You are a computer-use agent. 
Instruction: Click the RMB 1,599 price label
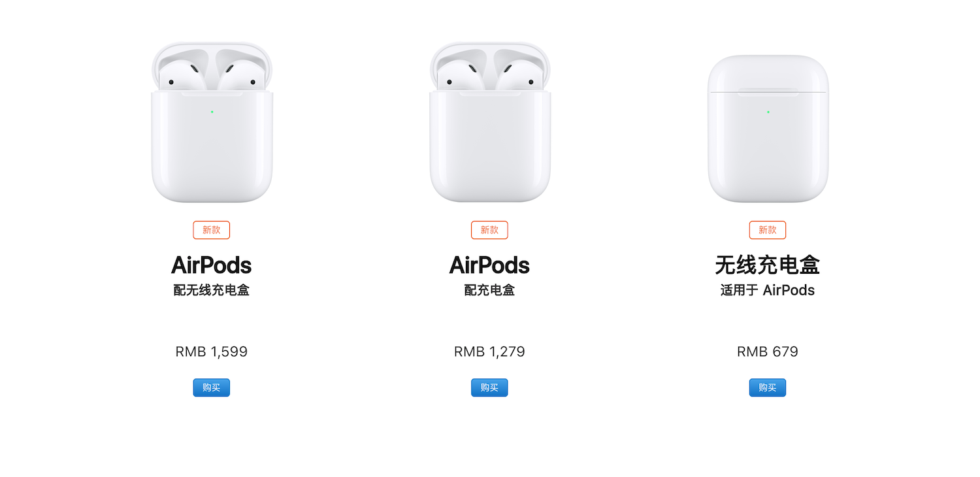tap(212, 352)
